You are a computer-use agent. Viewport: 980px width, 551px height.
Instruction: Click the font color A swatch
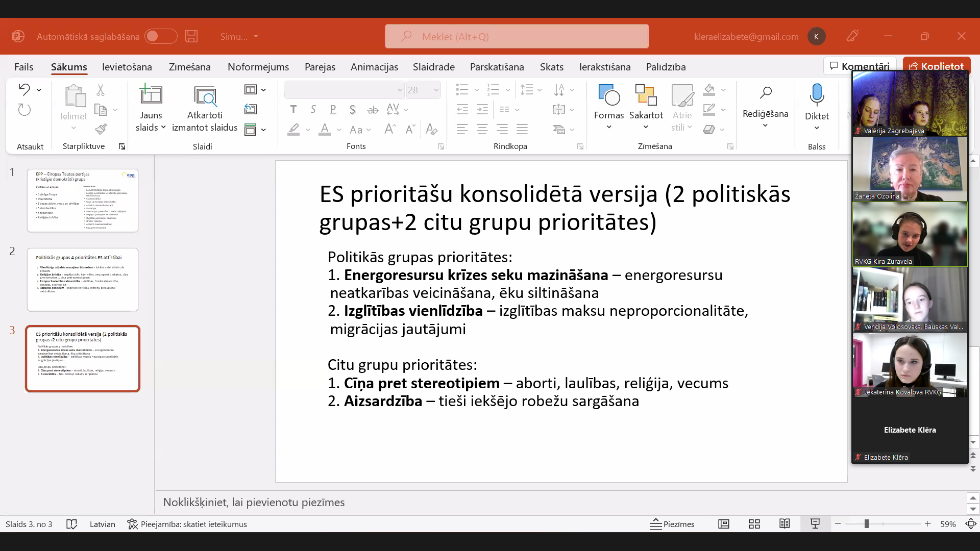tap(325, 130)
